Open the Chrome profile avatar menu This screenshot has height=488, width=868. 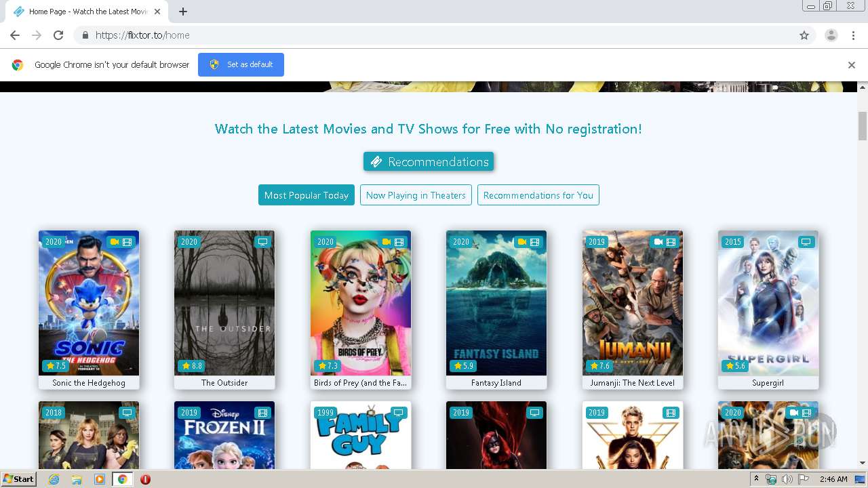[831, 35]
